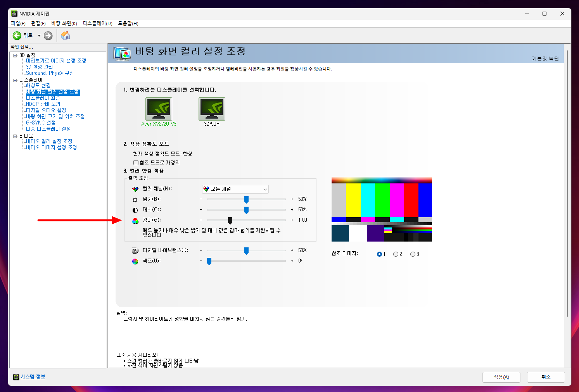Viewport: 579px width, 392px height.
Task: Open the 파일(F) menu
Action: point(18,24)
